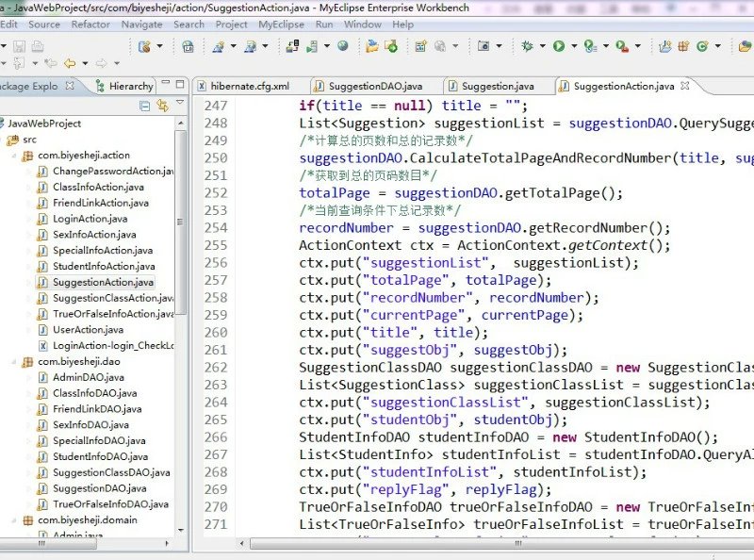
Task: Select FriendLinkDAO.java in the tree
Action: tap(97, 409)
